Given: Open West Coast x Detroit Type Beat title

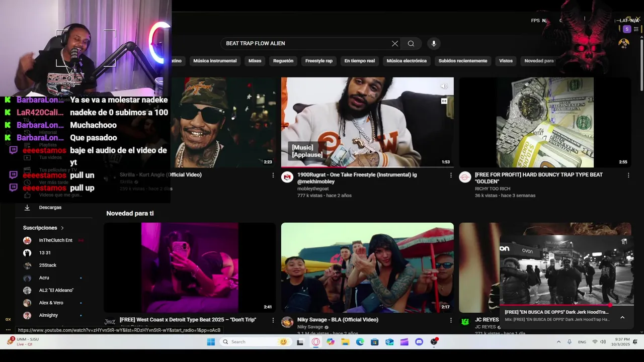Looking at the screenshot, I should (188, 320).
